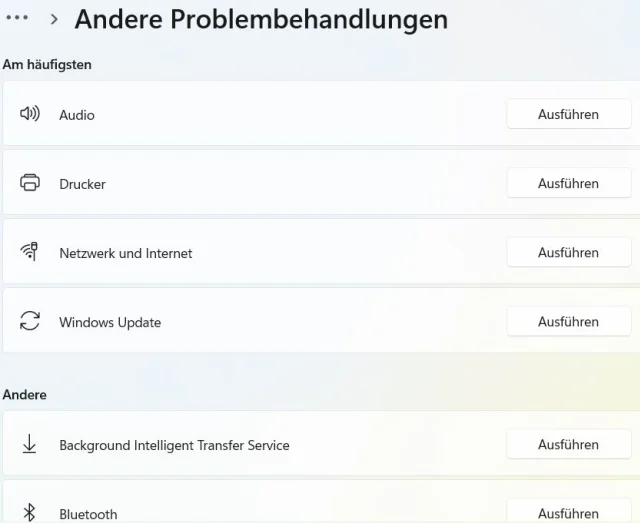Click the Drucker printer icon
Viewport: 640px width, 523px height.
(30, 183)
